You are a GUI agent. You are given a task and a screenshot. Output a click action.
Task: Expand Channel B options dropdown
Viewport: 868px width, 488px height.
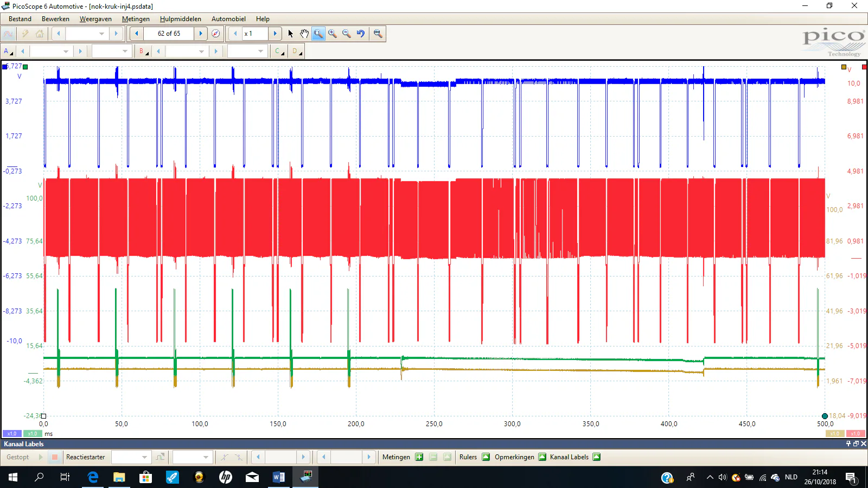143,52
